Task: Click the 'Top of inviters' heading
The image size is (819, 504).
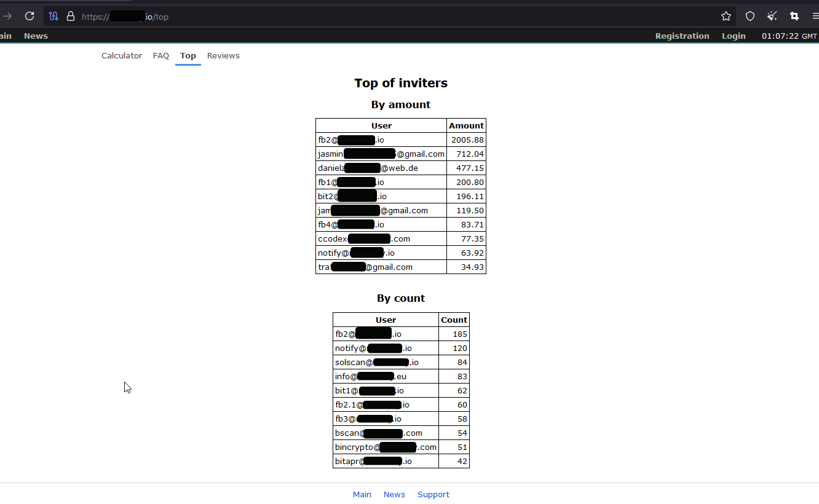Action: coord(401,83)
